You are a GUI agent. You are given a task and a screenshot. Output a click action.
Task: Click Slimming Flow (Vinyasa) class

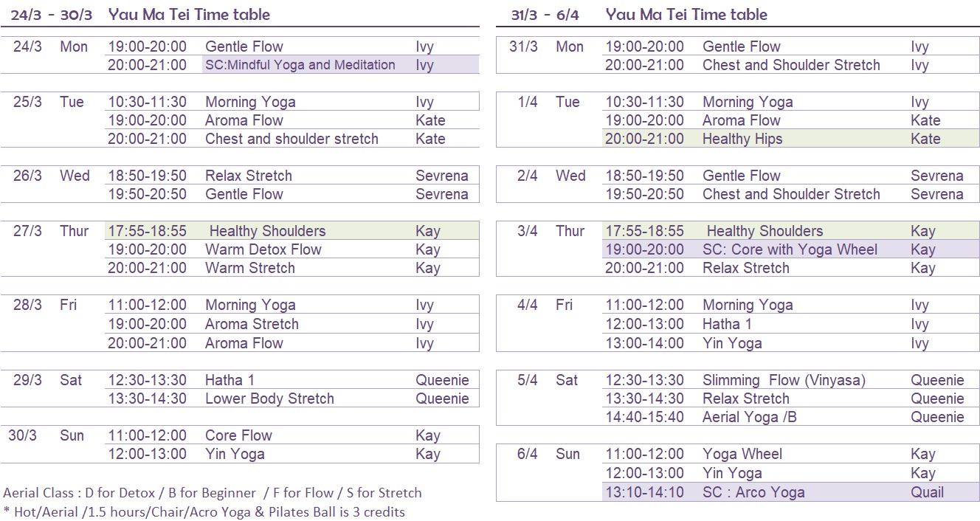[784, 380]
